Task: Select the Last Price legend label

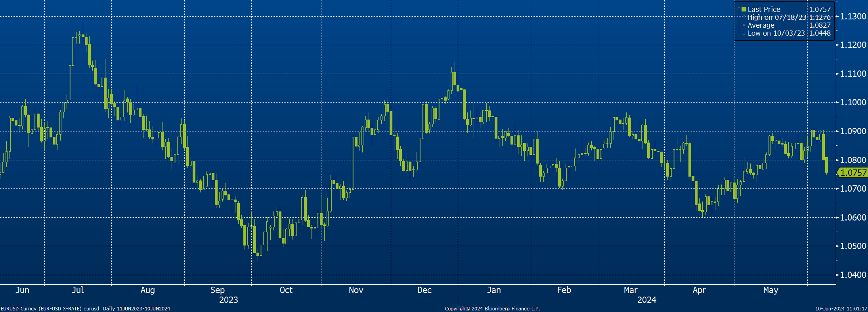Action: pyautogui.click(x=764, y=9)
